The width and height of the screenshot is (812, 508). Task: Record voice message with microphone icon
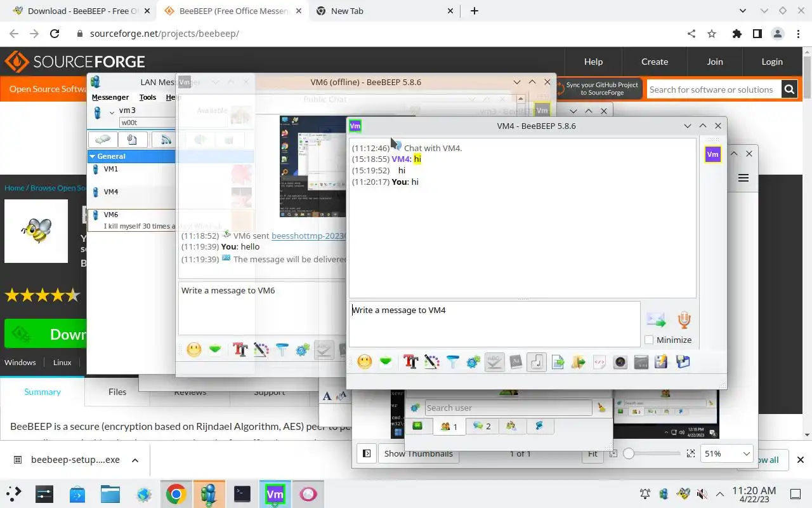pos(684,319)
